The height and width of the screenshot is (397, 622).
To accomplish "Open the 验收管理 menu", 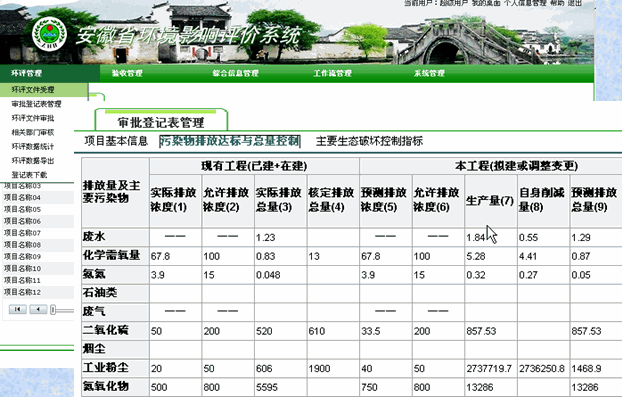I will 127,73.
